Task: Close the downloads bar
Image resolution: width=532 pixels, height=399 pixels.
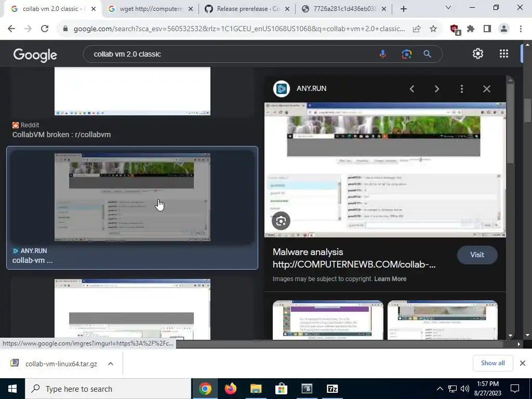Action: tap(523, 363)
